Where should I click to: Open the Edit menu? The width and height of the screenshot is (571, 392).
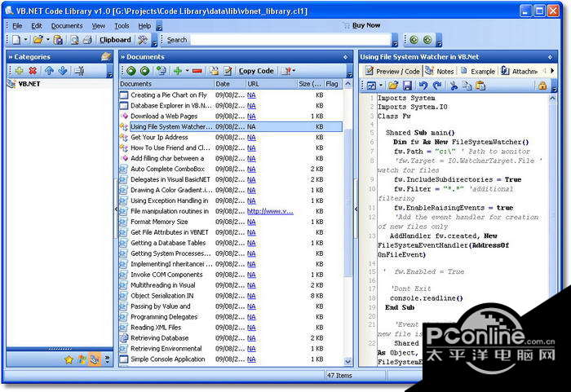37,26
